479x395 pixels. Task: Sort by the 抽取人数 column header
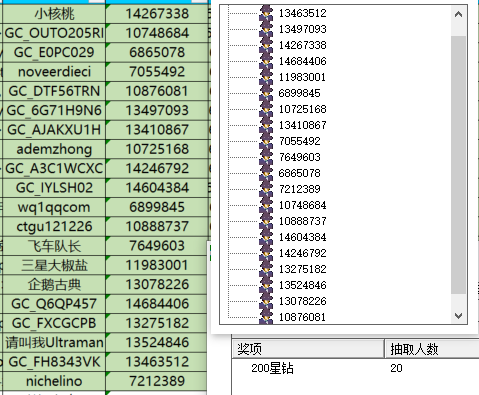pos(432,349)
